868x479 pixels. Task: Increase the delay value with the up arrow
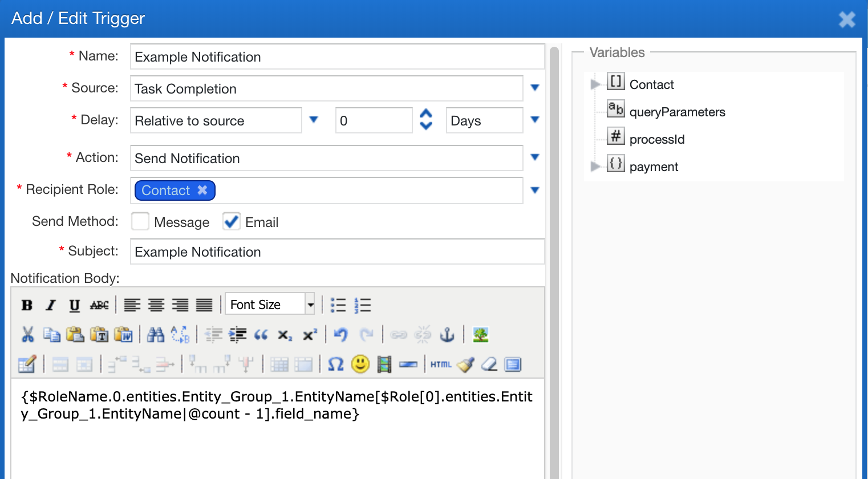(x=426, y=113)
